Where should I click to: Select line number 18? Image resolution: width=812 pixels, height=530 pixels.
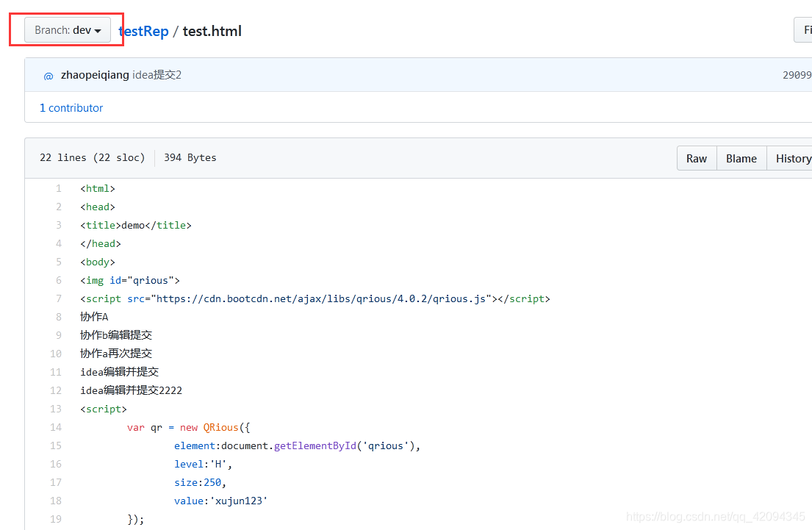click(56, 501)
